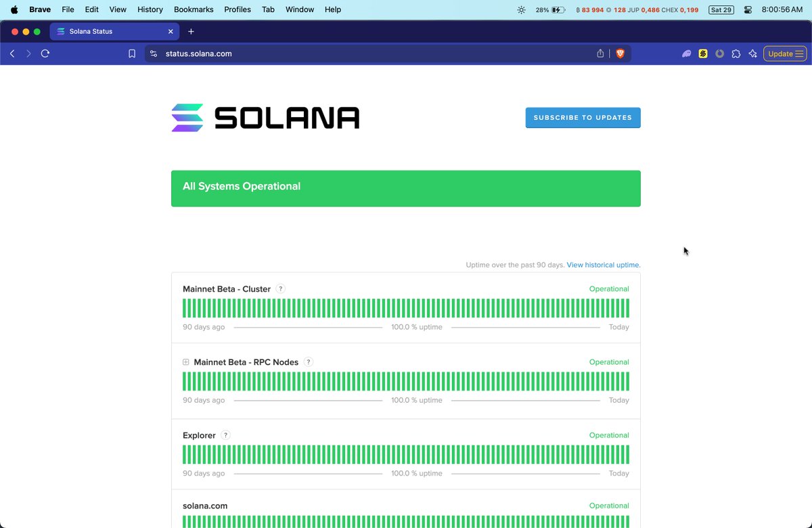Expand the Mainnet Beta - RPC Nodes group

click(186, 362)
